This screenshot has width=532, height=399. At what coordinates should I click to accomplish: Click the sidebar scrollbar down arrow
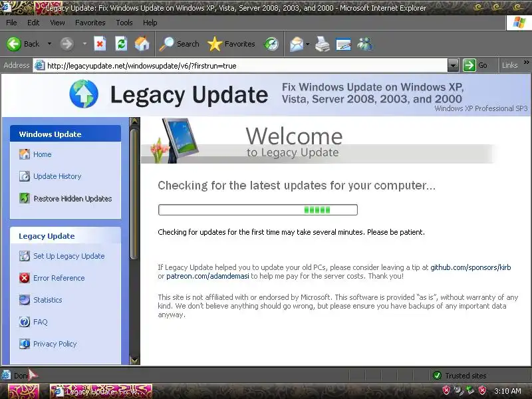134,360
